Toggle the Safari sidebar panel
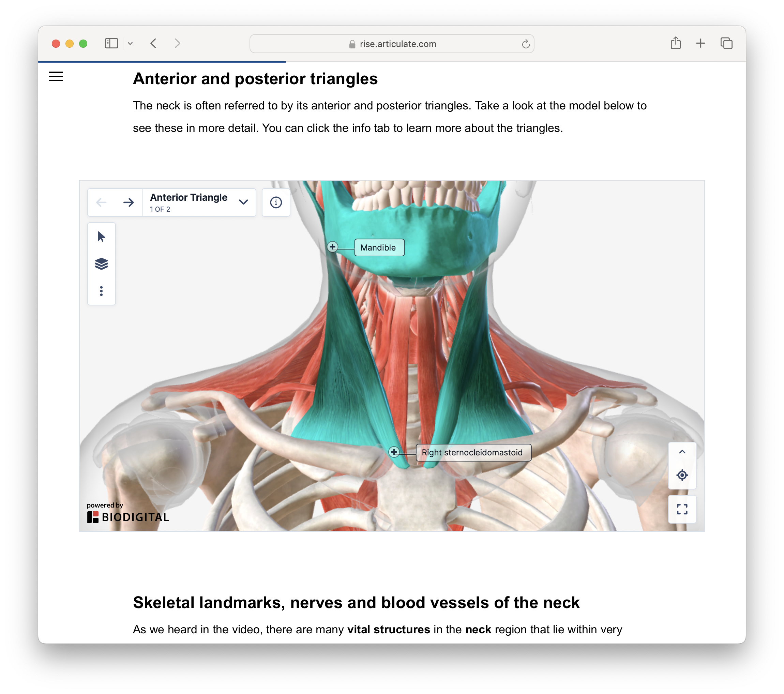Screen dimensions: 784x694 pos(111,43)
